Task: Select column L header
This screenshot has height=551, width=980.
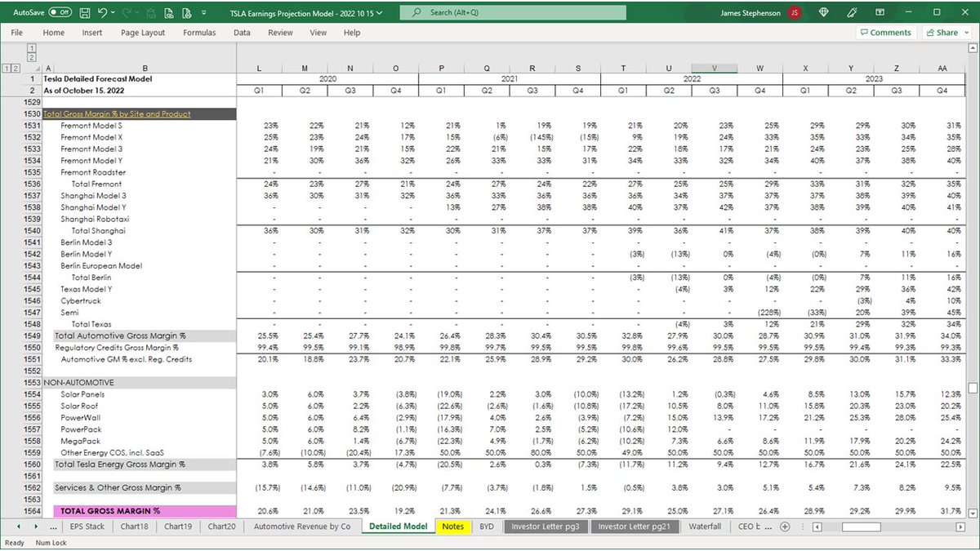Action: (259, 69)
